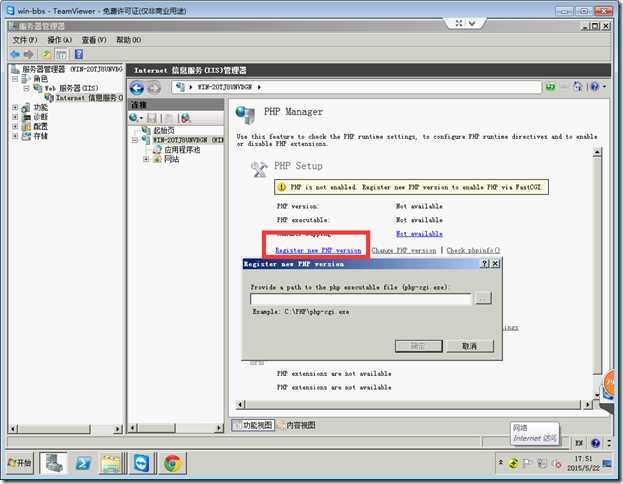Expand the 诊断 tree node
623x484 pixels.
point(15,117)
